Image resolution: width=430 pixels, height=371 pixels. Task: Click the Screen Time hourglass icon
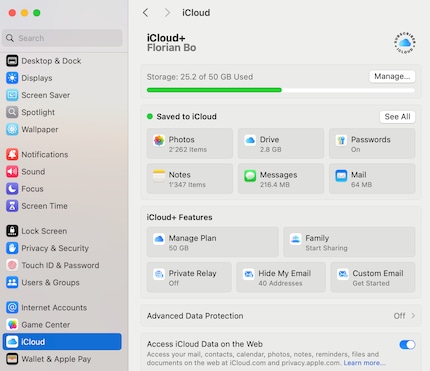pos(12,206)
